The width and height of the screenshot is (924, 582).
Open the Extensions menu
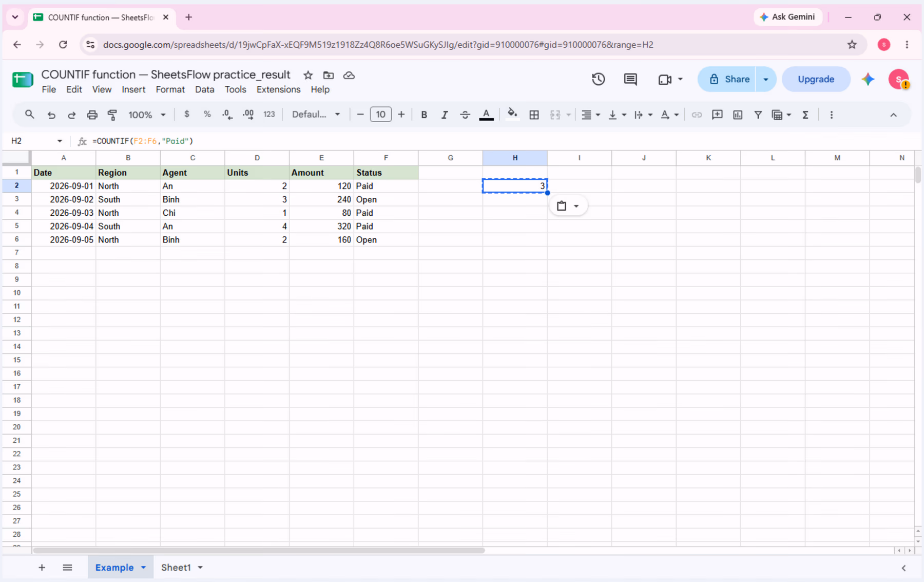(278, 89)
